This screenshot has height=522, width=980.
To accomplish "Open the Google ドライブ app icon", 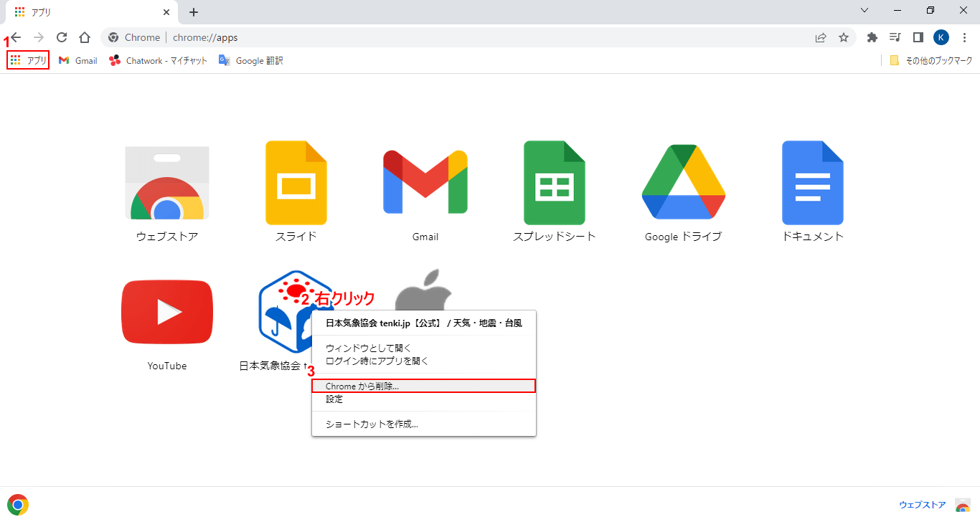I will point(684,181).
